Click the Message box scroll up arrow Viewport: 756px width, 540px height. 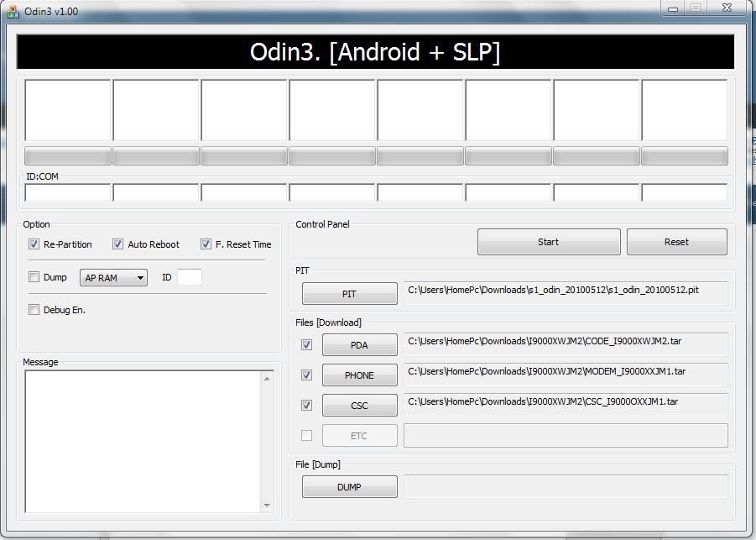pyautogui.click(x=267, y=379)
